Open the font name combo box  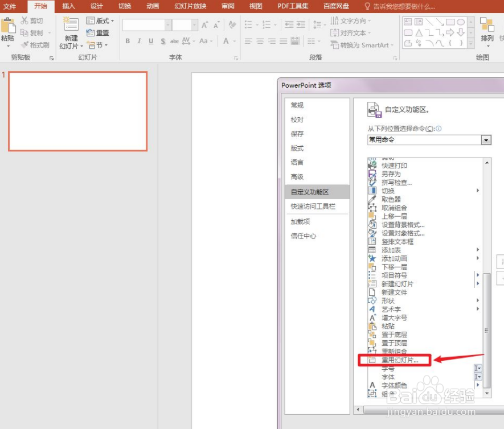(168, 24)
